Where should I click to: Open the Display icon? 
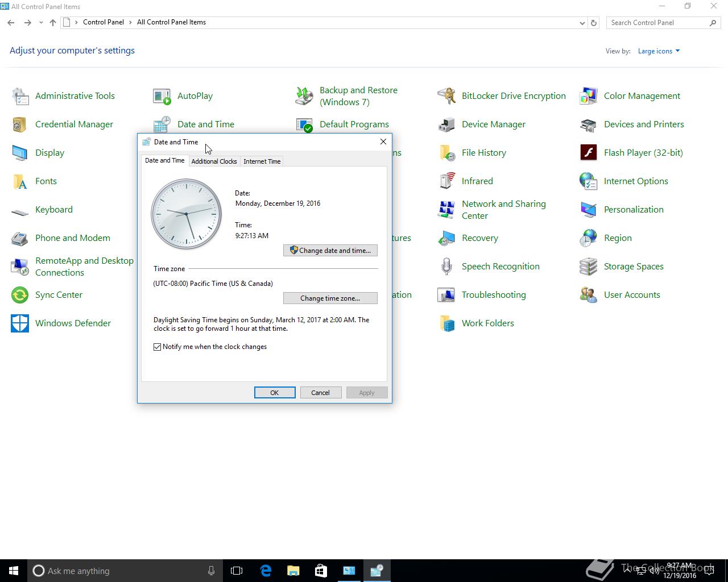[x=20, y=153]
